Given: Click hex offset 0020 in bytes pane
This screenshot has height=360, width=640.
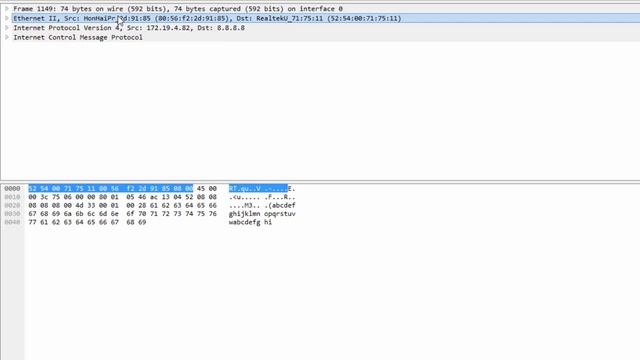Looking at the screenshot, I should point(12,205).
